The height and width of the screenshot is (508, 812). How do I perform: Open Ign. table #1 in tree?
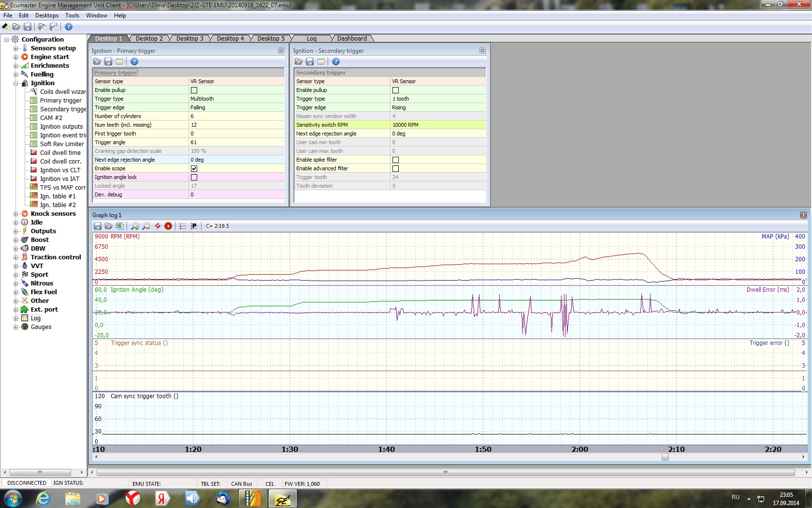click(x=58, y=196)
